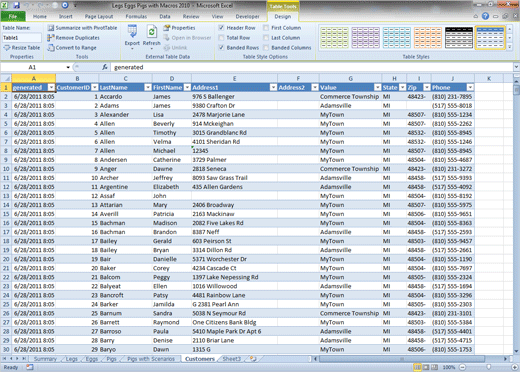Select the cell containing 2818 Seneca
520x372 pixels.
(x=234, y=169)
